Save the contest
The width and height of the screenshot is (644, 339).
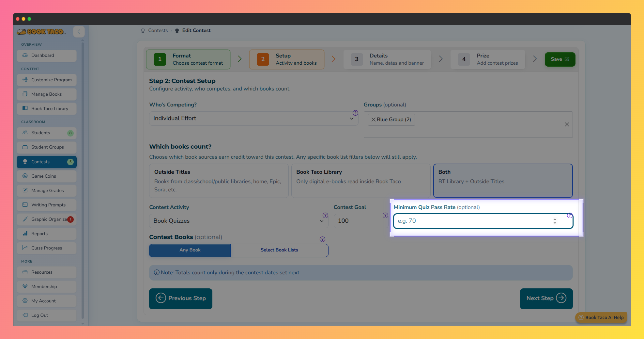pyautogui.click(x=560, y=59)
